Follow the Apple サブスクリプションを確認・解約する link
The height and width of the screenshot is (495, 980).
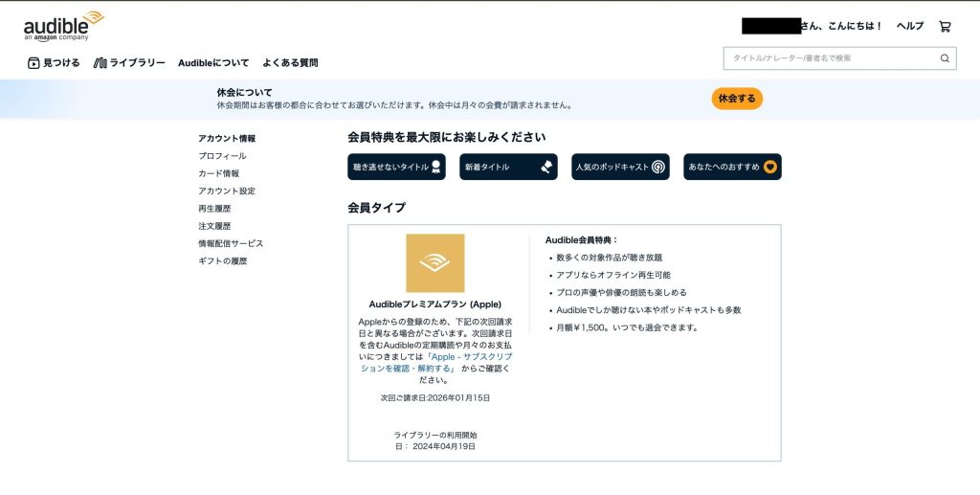[436, 363]
